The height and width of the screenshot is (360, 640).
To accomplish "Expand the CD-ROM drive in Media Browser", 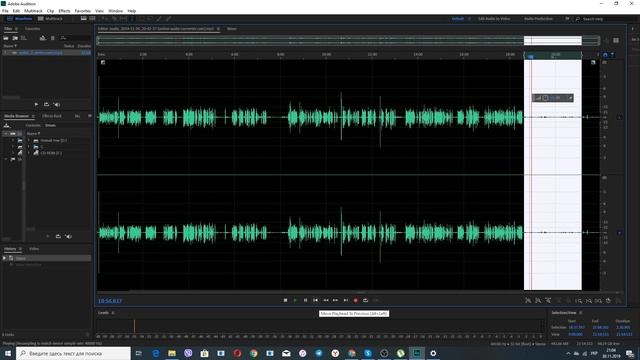I will coord(29,153).
